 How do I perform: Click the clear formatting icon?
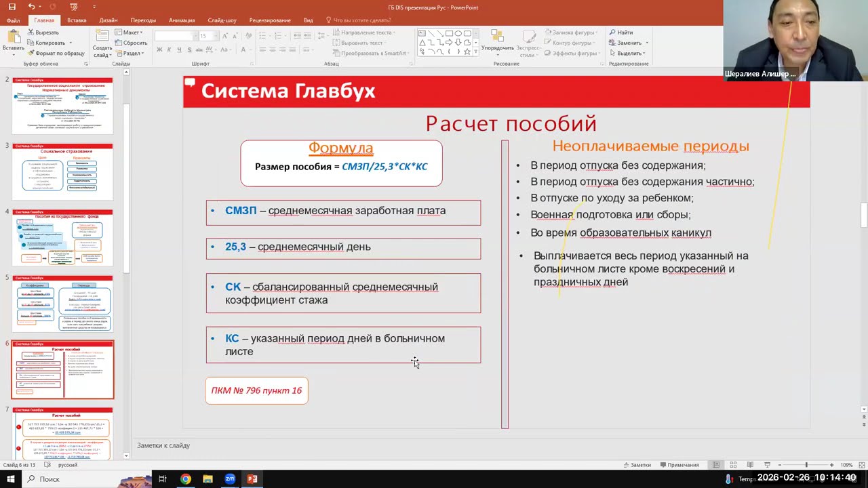tap(248, 36)
